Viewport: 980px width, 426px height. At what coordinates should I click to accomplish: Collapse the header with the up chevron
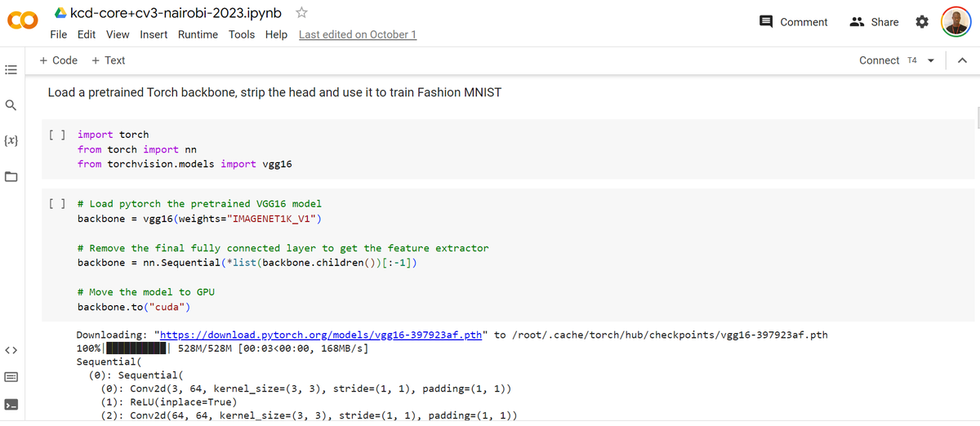pyautogui.click(x=962, y=60)
